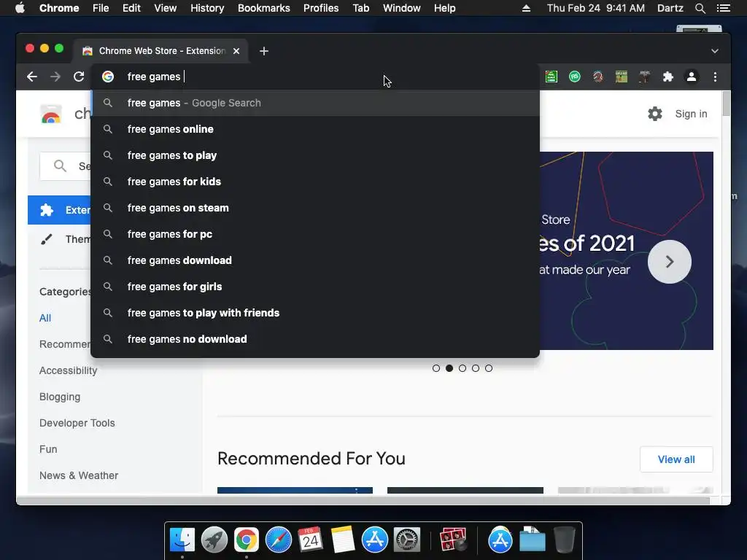The image size is (747, 560).
Task: Select the fifth carousel dot
Action: click(x=489, y=368)
